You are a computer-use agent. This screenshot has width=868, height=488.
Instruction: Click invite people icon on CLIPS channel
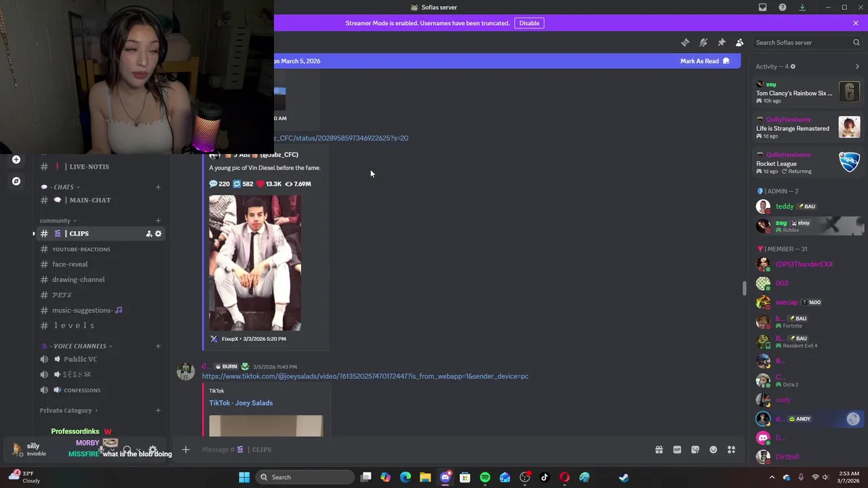(149, 234)
